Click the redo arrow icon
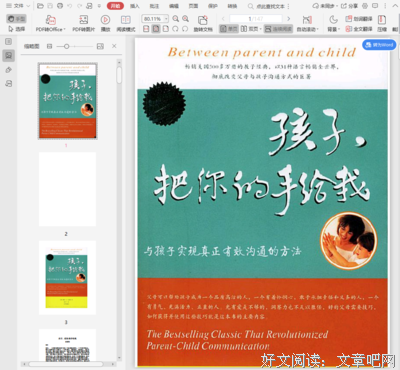Screen dimensions: 400x370 pos(79,6)
